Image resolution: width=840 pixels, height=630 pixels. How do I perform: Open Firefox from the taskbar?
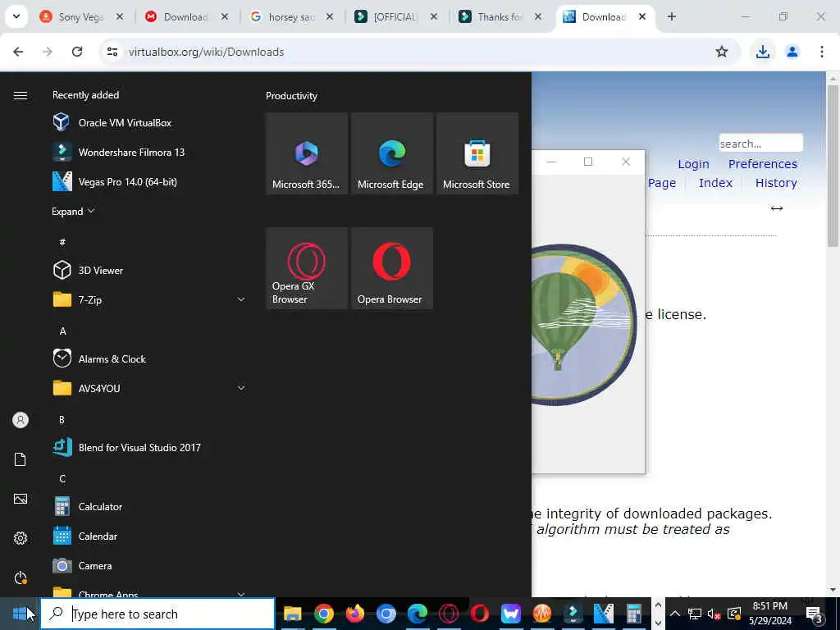tap(354, 614)
